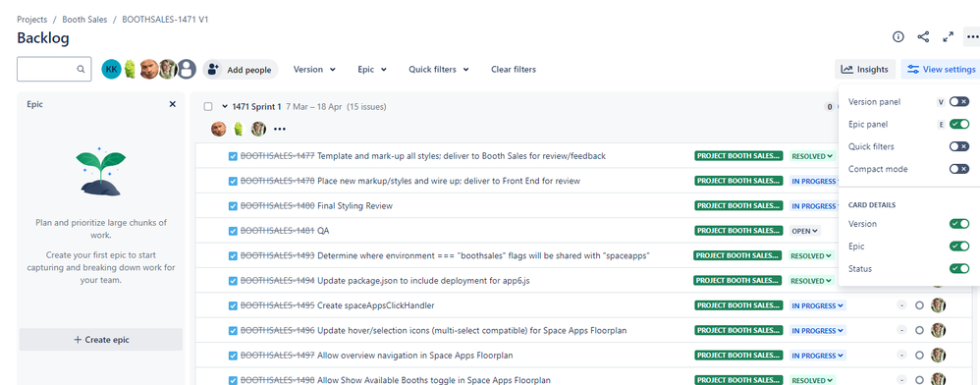Open the Version filter dropdown

[x=314, y=70]
